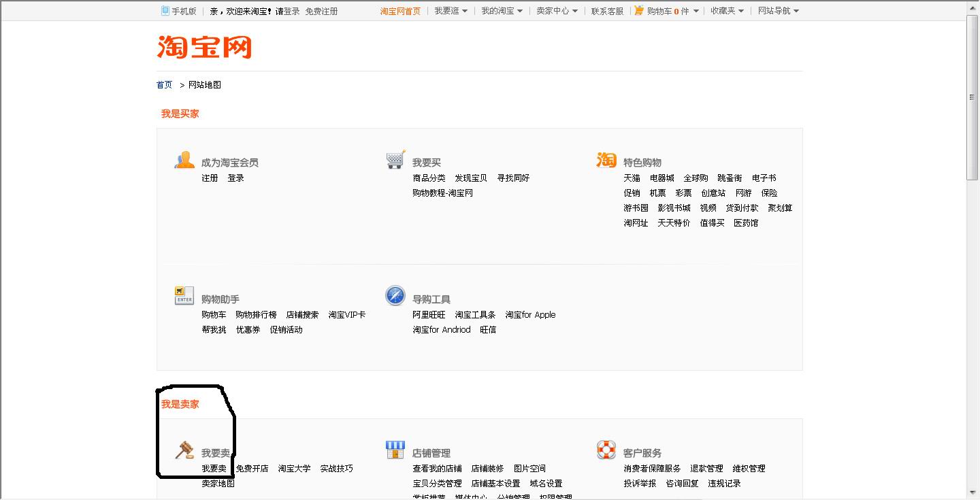Open 发现宝贝 link

point(471,178)
